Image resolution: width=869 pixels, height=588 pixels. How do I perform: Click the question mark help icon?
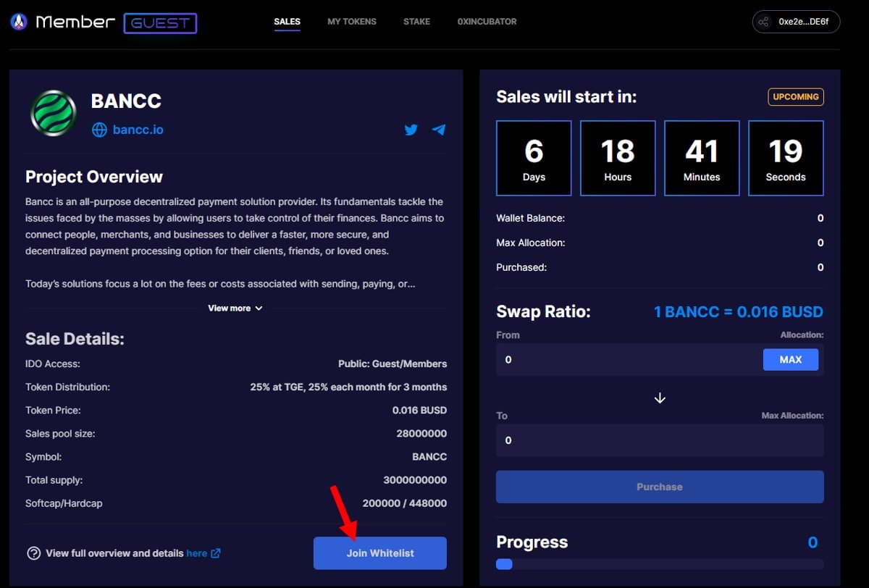click(33, 553)
